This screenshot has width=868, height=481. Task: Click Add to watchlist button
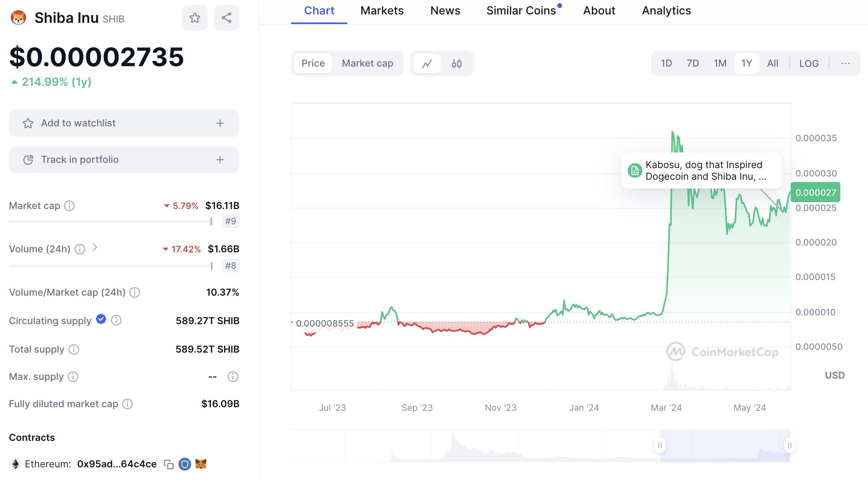pos(124,123)
